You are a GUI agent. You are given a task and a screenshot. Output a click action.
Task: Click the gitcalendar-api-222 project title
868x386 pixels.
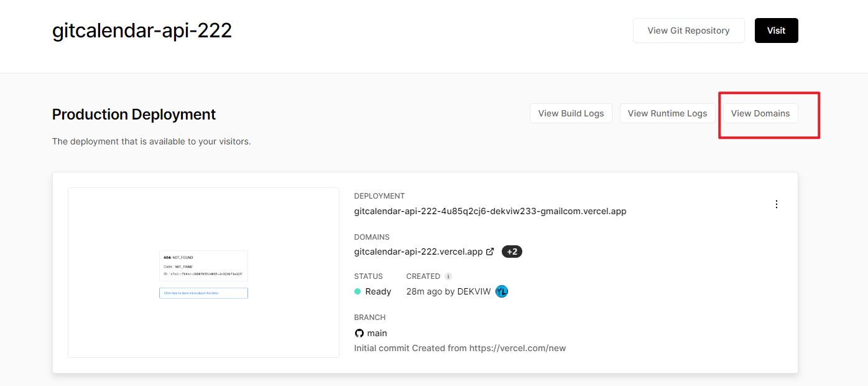point(142,30)
